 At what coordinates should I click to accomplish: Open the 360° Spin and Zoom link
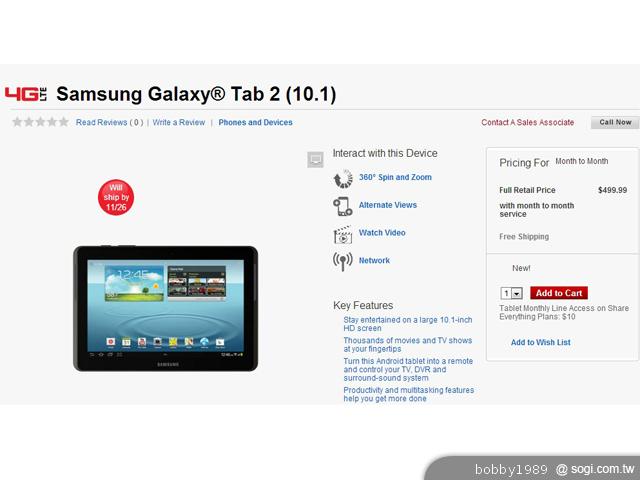click(x=395, y=178)
